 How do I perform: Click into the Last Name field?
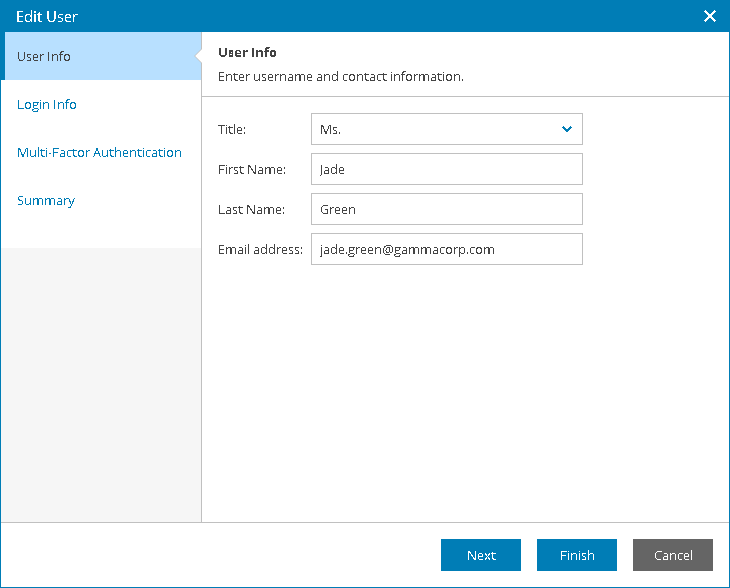[446, 209]
